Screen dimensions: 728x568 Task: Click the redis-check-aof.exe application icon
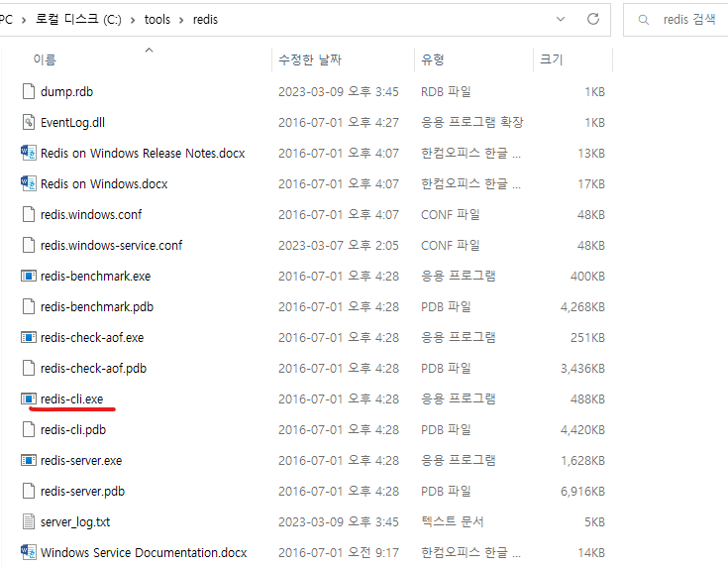click(29, 337)
